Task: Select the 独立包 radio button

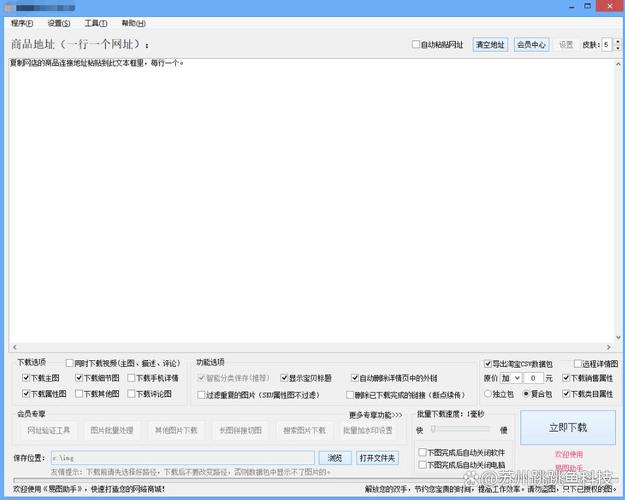Action: (x=487, y=394)
